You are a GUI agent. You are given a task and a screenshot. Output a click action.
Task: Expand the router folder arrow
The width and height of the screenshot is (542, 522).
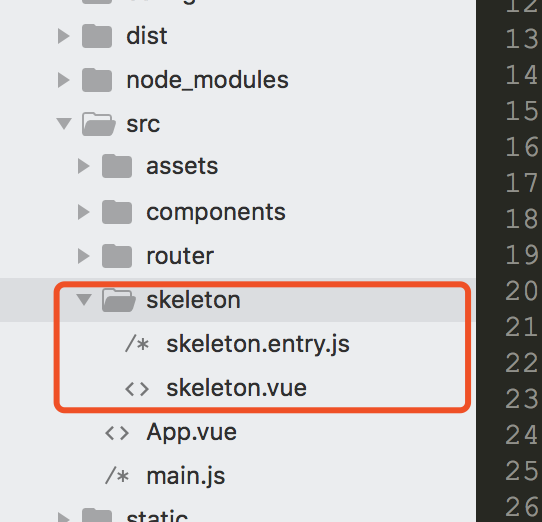point(84,256)
